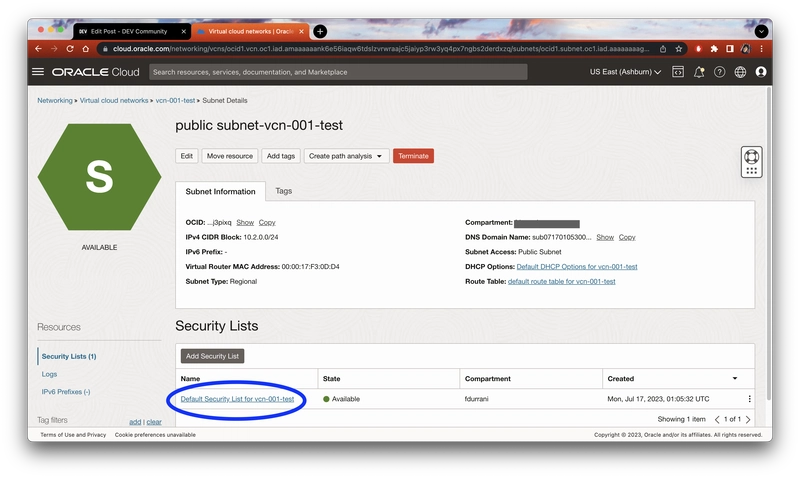Toggle sort on the Created column arrow
This screenshot has height=478, width=800.
[735, 379]
